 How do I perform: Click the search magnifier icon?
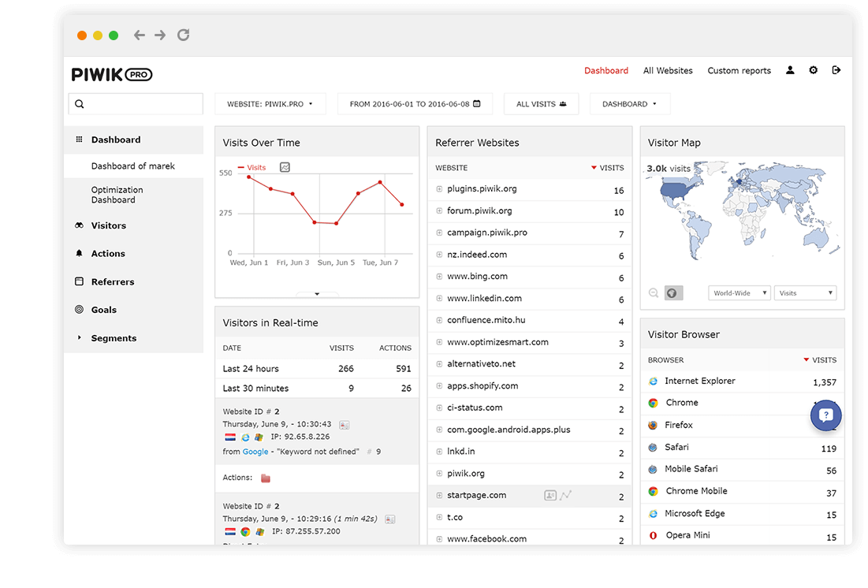[x=80, y=104]
